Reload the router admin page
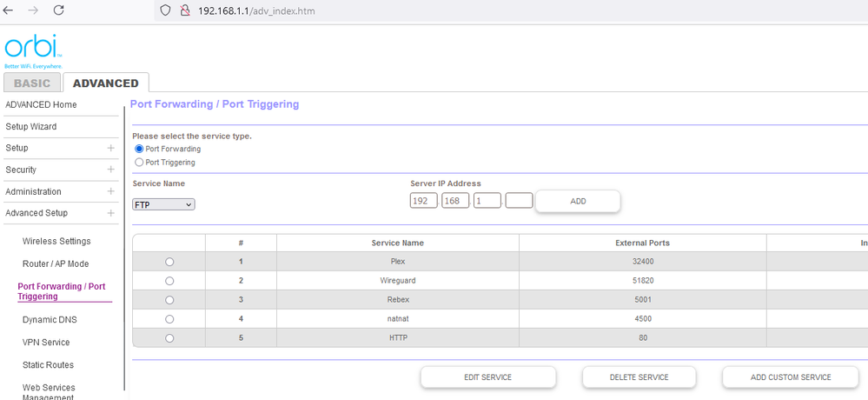868x400 pixels. [x=59, y=10]
